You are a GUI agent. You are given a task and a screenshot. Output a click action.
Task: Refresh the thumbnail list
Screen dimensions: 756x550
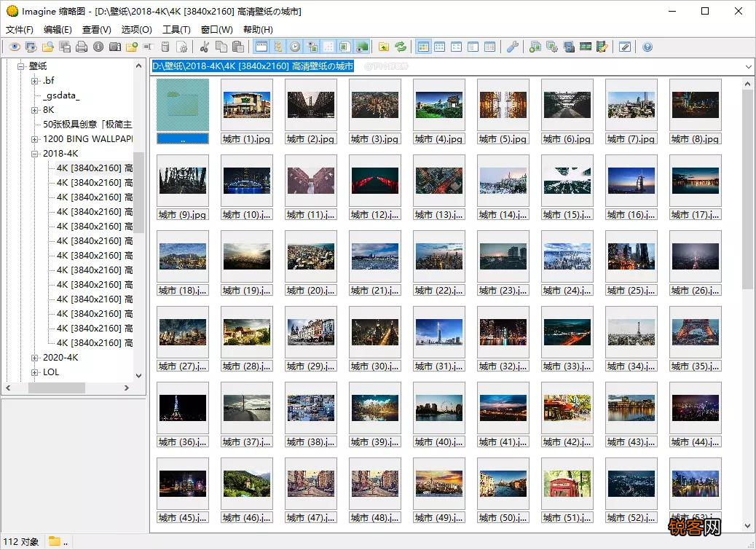click(x=400, y=47)
